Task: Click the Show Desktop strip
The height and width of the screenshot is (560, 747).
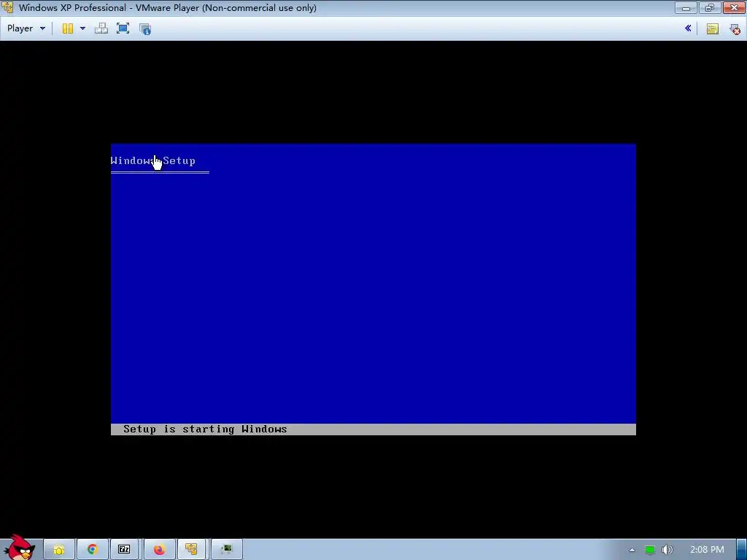Action: [x=742, y=550]
